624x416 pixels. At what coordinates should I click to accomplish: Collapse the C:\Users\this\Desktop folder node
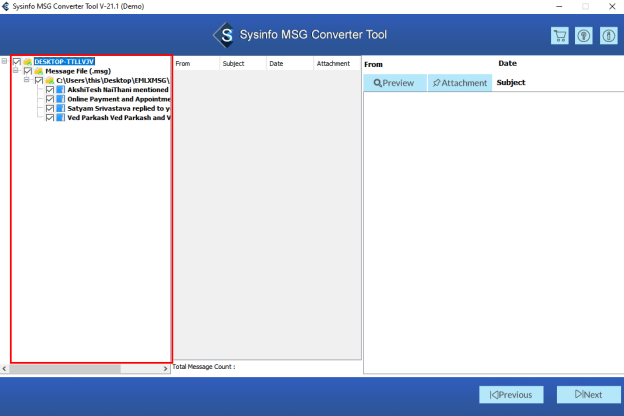[27, 80]
